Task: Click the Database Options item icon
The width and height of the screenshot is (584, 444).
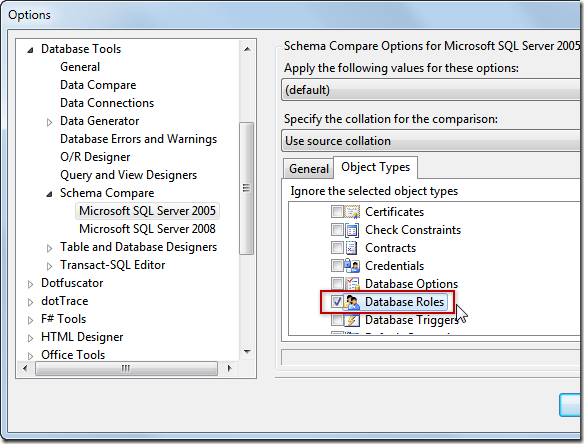Action: tap(352, 284)
